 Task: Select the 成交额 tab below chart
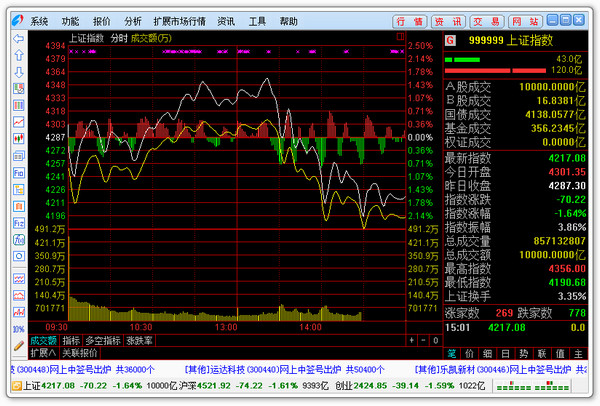(44, 341)
